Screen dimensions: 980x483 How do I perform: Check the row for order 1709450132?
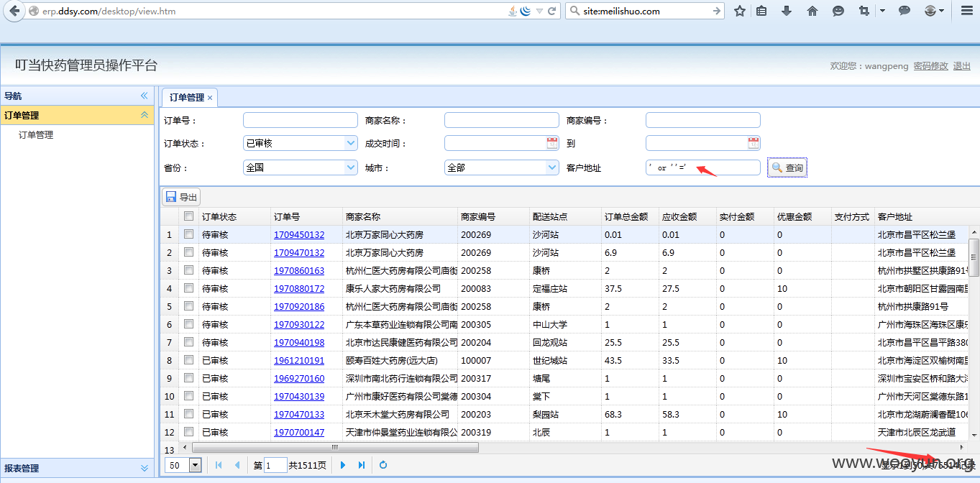[x=188, y=234]
